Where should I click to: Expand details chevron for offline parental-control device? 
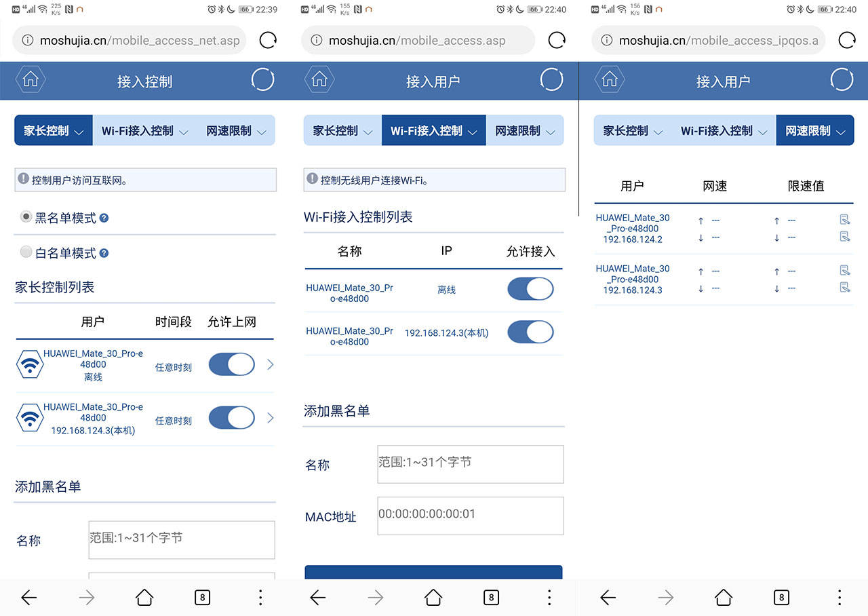coord(270,365)
